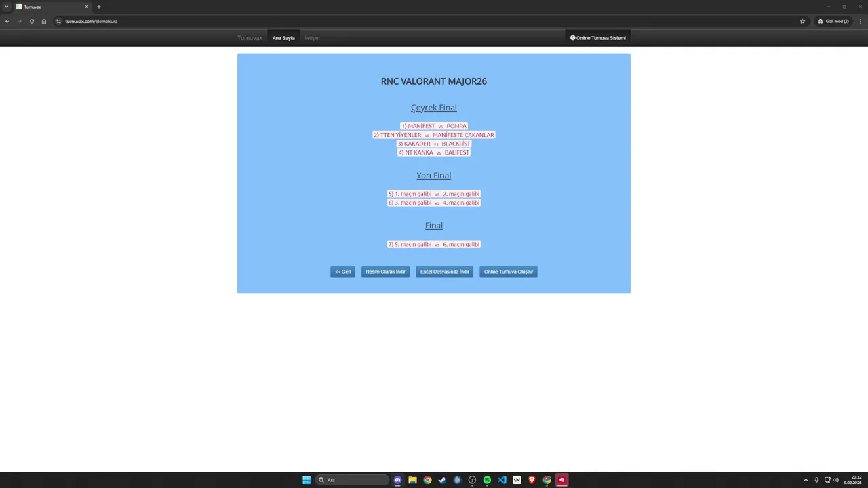Open Spotify from the taskbar

[x=487, y=480]
